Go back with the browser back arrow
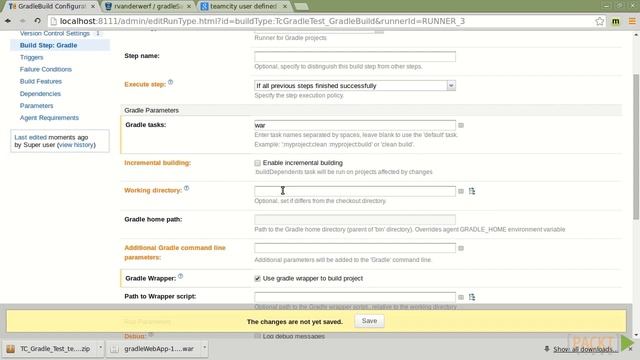The width and height of the screenshot is (640, 360). (x=8, y=21)
